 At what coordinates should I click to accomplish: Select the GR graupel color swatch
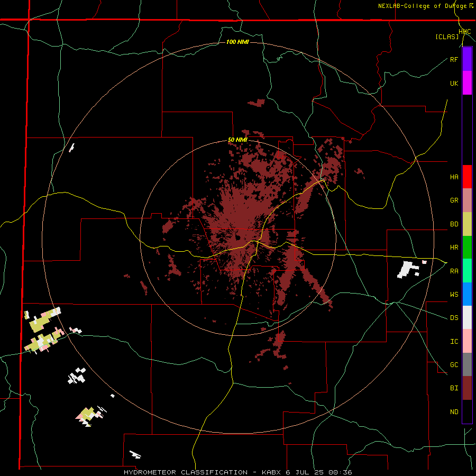(x=467, y=200)
